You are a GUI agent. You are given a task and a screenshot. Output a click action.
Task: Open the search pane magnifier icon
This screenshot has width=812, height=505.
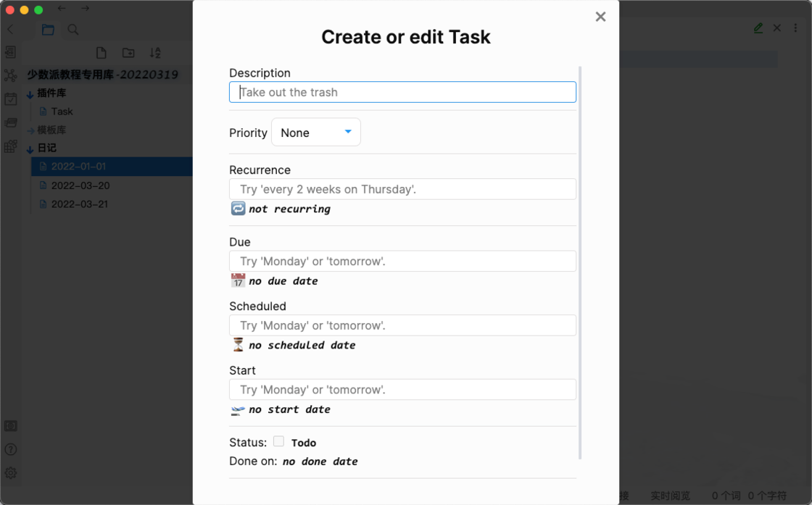[73, 30]
